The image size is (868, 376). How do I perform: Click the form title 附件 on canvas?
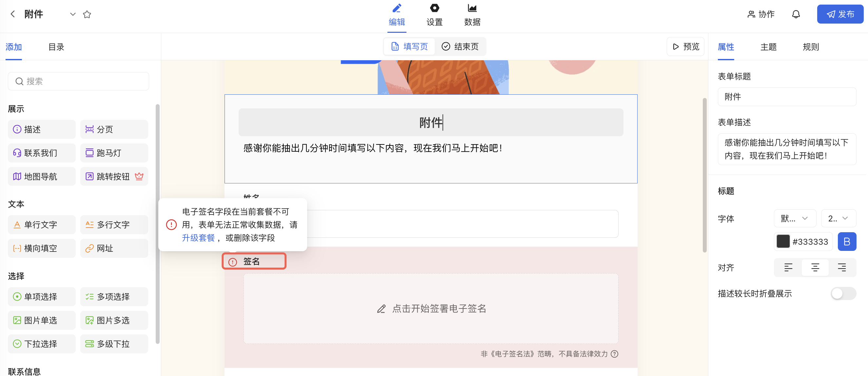click(431, 122)
